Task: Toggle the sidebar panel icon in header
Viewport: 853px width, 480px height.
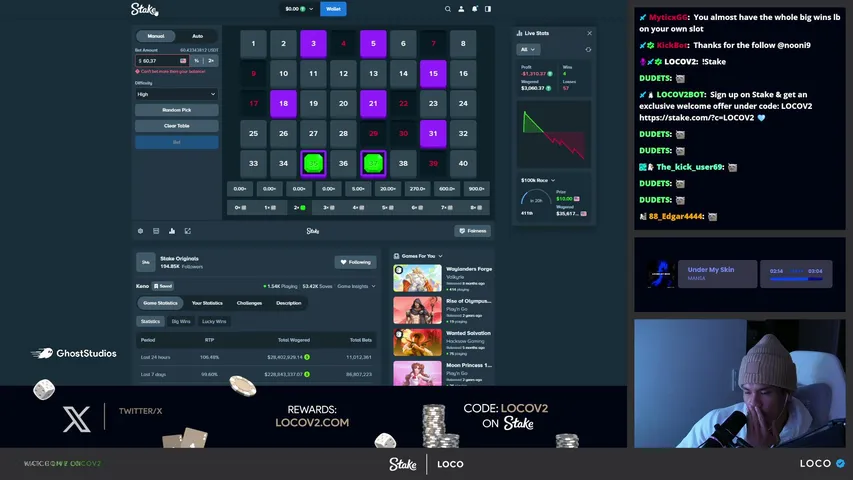Action: [x=488, y=9]
